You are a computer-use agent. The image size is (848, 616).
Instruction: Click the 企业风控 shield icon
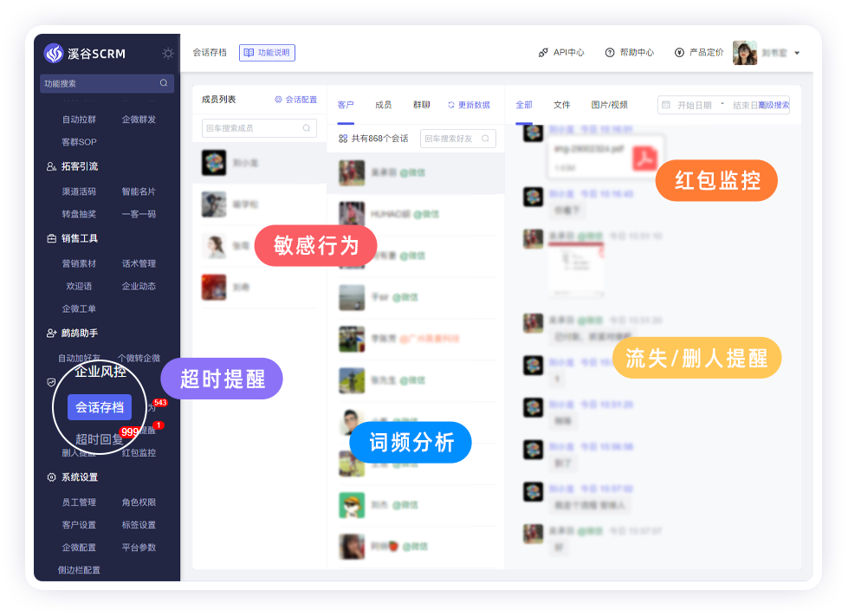[x=51, y=382]
